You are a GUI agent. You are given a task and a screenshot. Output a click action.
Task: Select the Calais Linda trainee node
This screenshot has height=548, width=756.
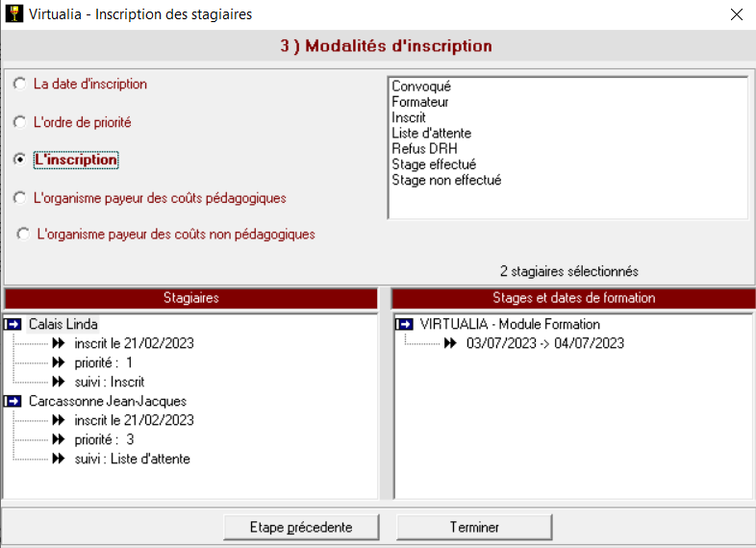tap(63, 324)
